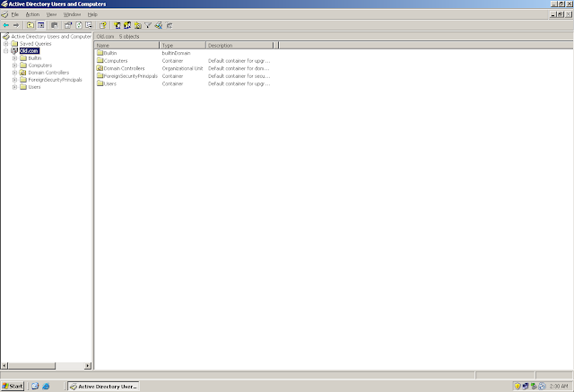Sort by the Type column header
The image size is (574, 392).
(x=183, y=46)
